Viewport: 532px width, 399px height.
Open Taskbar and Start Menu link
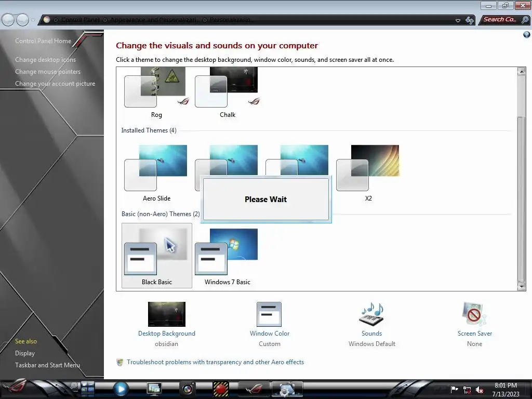47,365
